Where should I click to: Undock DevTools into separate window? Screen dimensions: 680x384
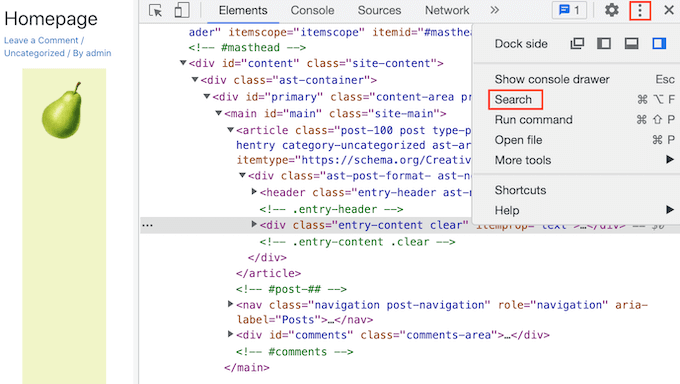(577, 43)
